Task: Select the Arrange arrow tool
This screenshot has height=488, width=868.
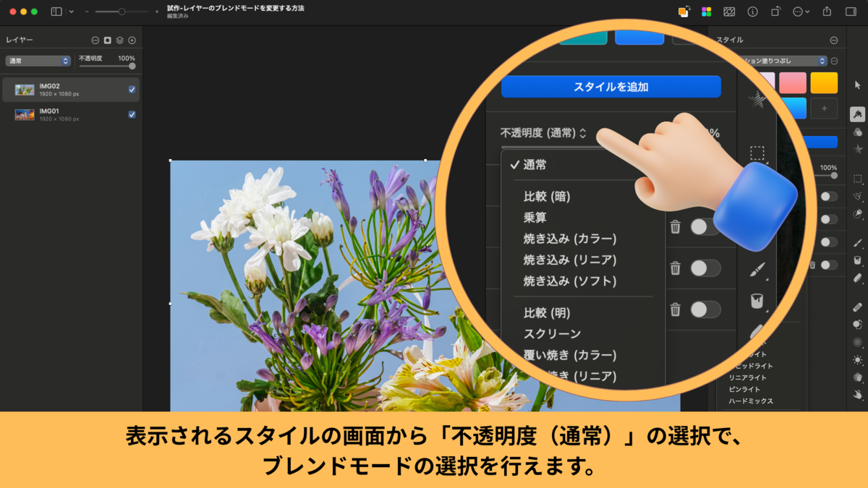Action: point(858,85)
